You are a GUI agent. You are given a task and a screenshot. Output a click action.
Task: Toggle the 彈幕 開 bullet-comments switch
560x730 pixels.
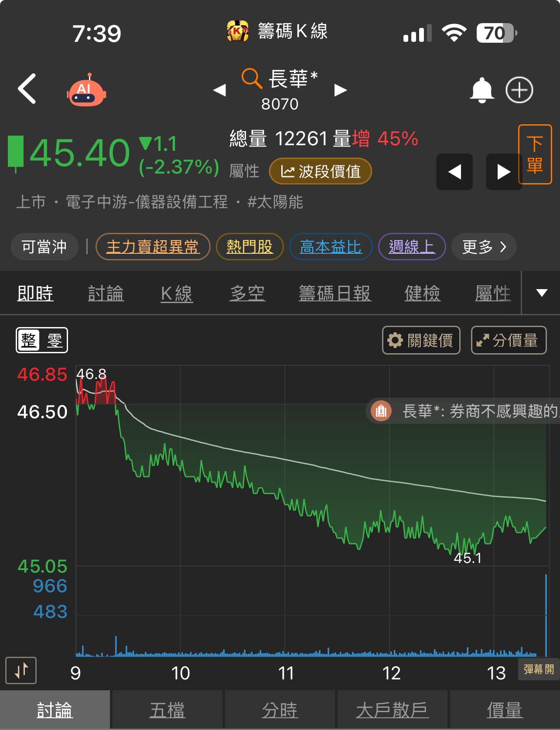tap(539, 669)
